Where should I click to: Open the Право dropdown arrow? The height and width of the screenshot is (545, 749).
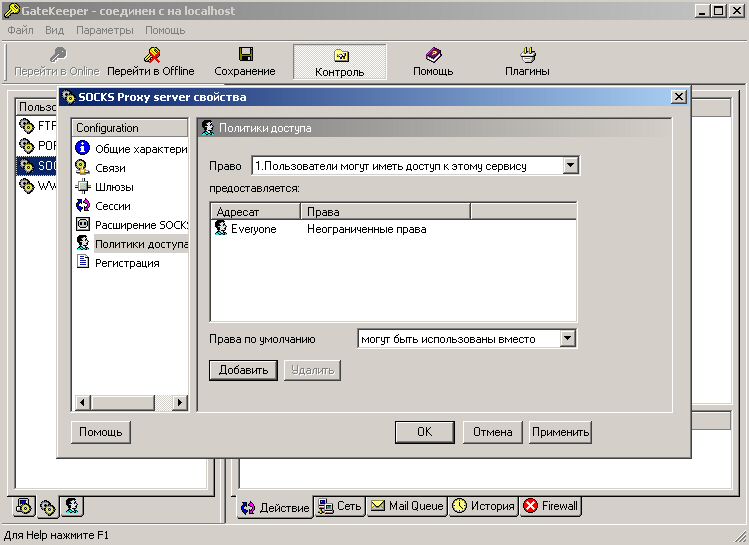point(570,166)
